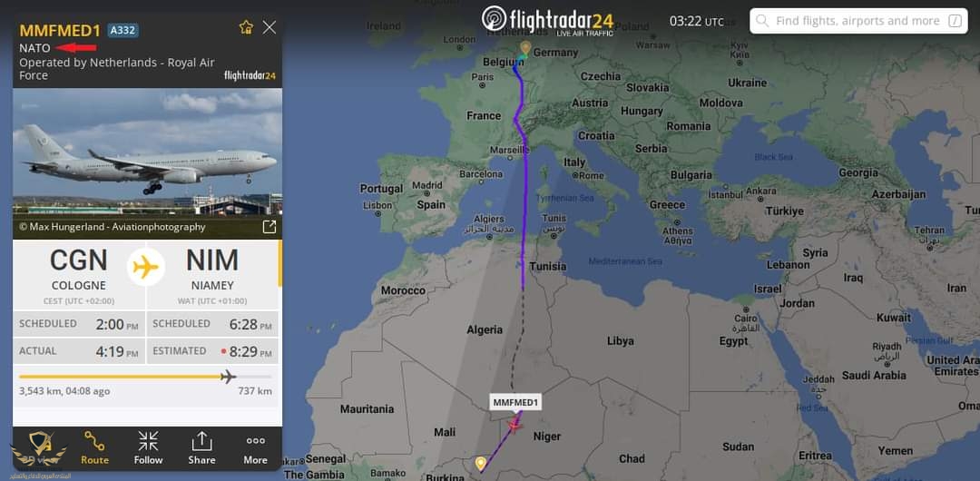The height and width of the screenshot is (481, 980).
Task: Select the Follow aircraft option
Action: click(148, 448)
